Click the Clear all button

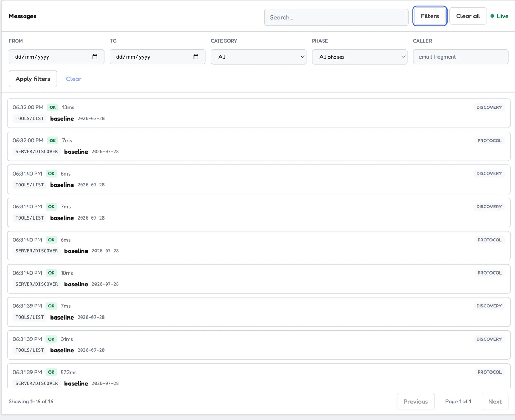click(468, 16)
